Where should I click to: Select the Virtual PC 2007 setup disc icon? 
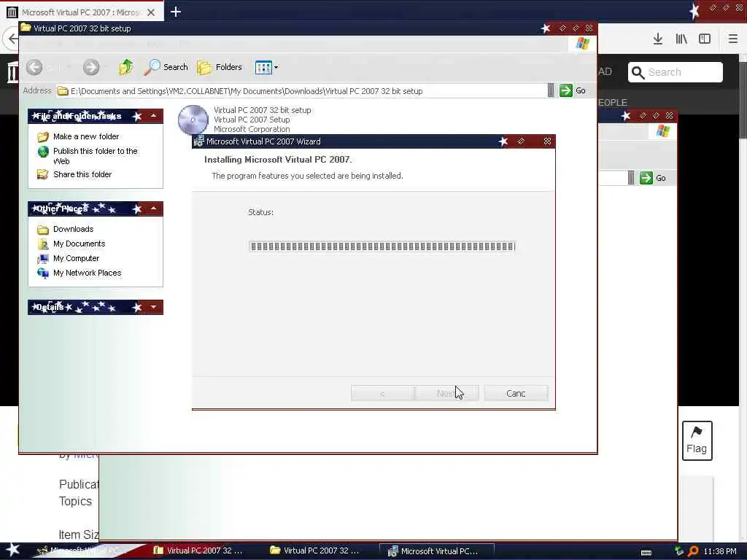[x=193, y=120]
